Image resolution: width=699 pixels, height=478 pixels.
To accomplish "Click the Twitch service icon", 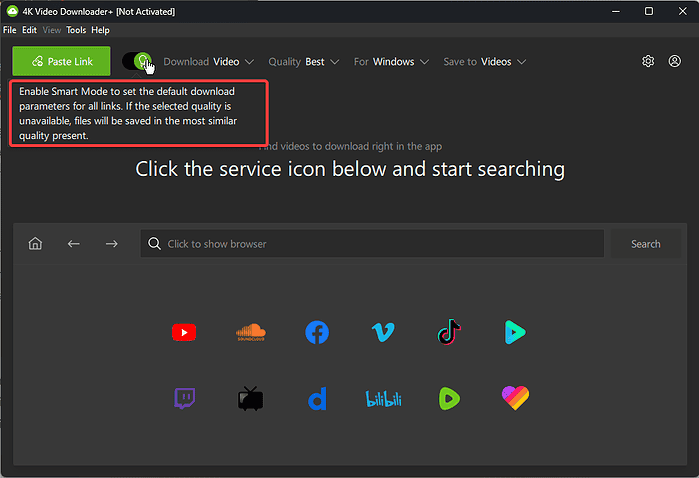I will [x=184, y=399].
